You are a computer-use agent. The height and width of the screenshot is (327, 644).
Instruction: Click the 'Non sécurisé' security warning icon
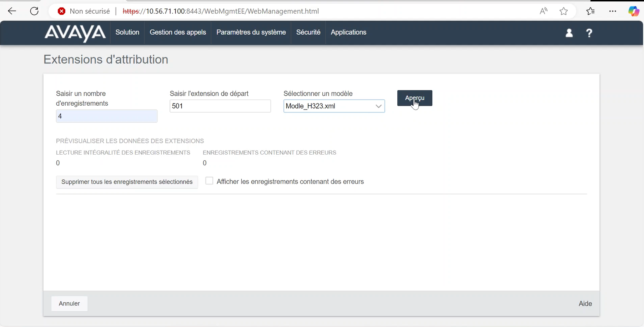pos(62,11)
